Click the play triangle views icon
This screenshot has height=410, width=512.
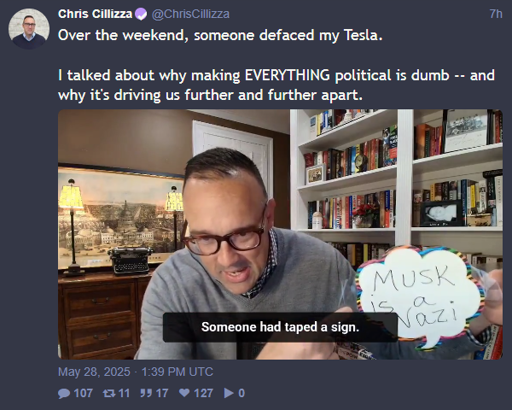[x=229, y=393]
